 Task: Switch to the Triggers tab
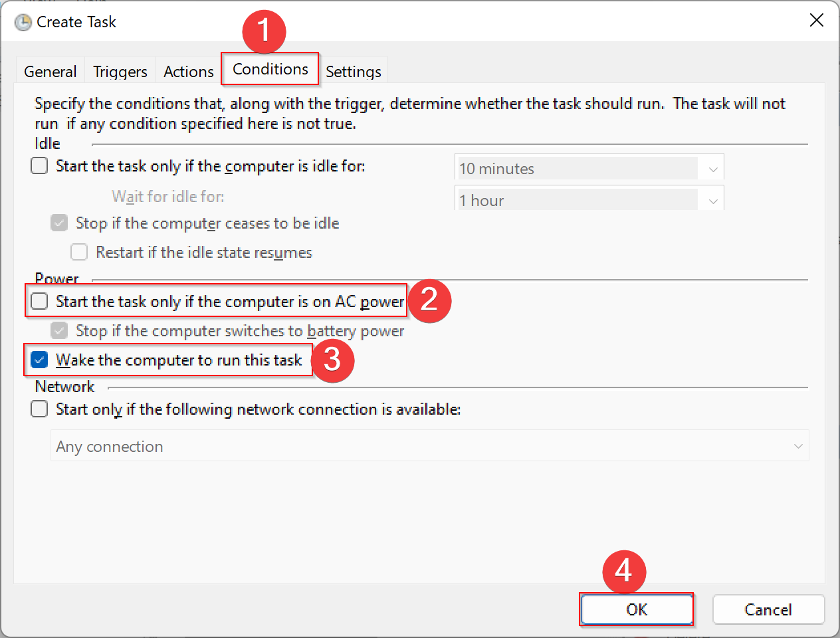pyautogui.click(x=120, y=71)
